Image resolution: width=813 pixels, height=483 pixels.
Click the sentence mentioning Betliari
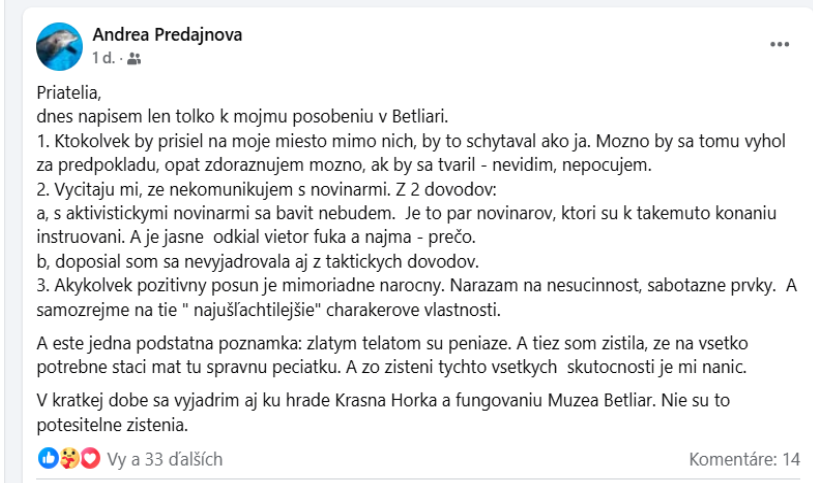pyautogui.click(x=242, y=117)
